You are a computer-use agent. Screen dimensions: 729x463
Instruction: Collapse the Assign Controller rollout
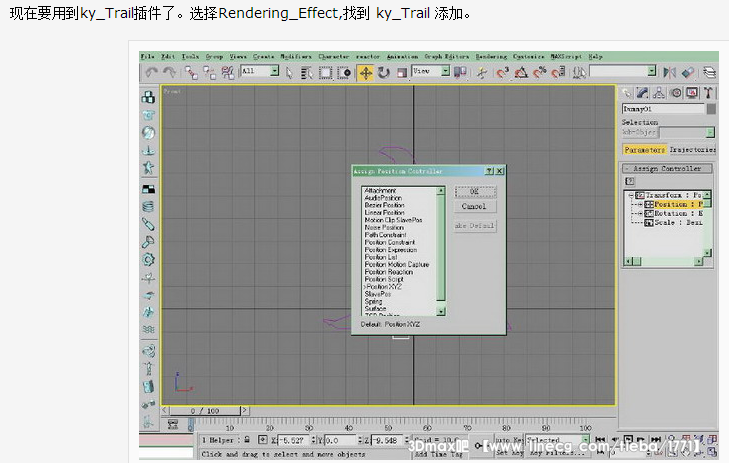pos(667,168)
